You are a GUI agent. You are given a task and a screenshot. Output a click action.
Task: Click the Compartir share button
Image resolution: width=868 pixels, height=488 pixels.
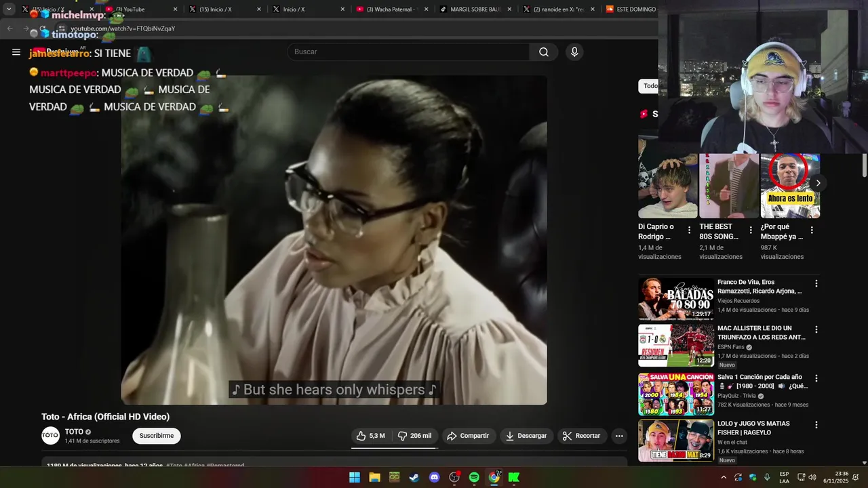point(468,436)
